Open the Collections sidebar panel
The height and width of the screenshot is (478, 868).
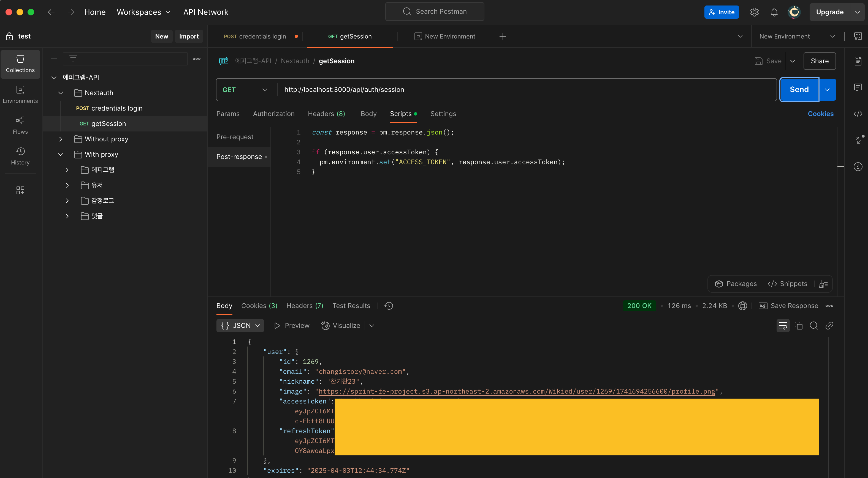20,64
